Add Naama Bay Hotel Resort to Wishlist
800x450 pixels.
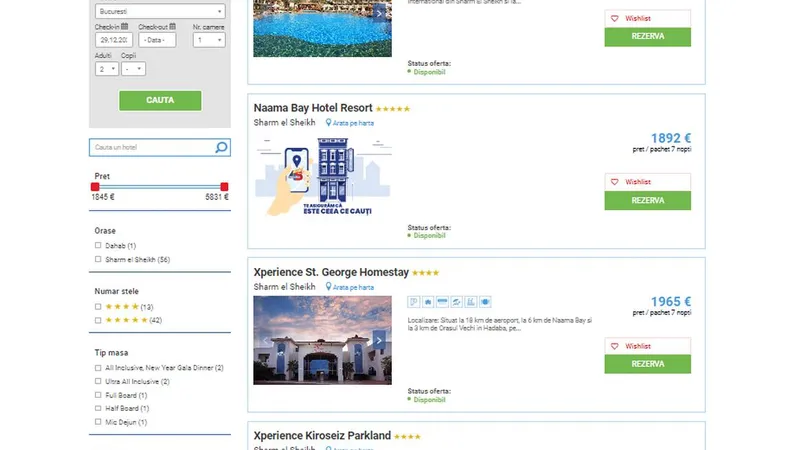[648, 182]
